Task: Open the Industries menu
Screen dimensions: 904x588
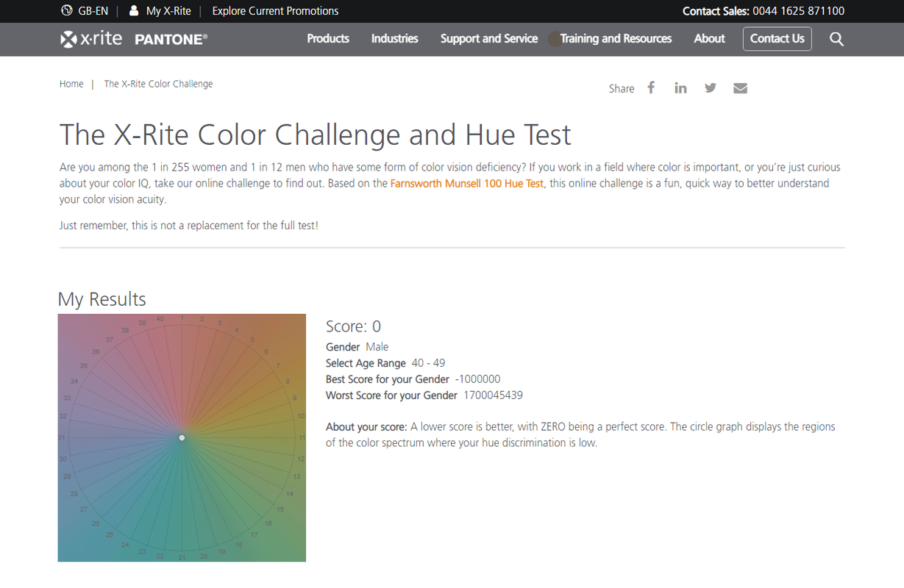Action: [394, 39]
